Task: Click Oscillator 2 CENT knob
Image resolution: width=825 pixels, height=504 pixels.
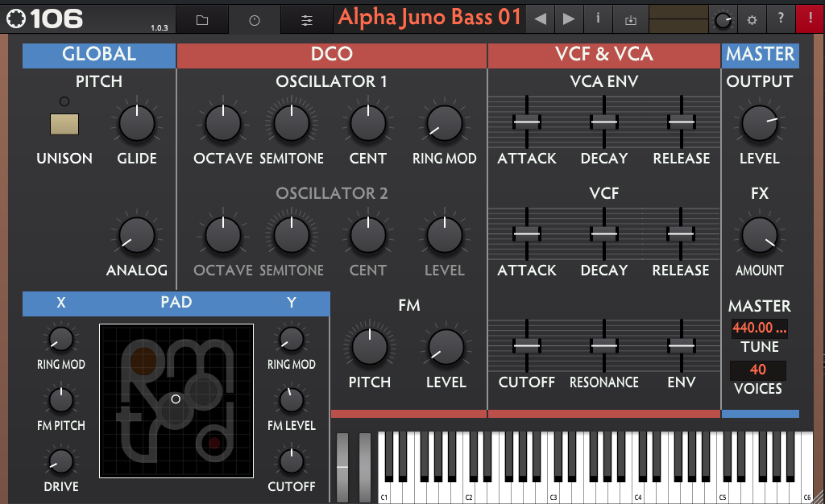Action: tap(367, 235)
